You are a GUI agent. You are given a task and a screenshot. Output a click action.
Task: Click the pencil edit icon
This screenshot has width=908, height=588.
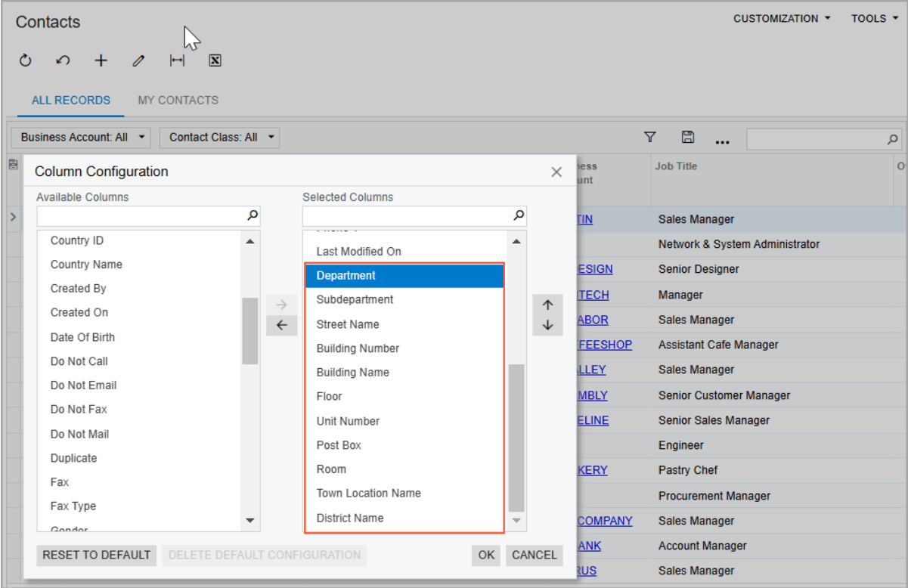pos(138,61)
